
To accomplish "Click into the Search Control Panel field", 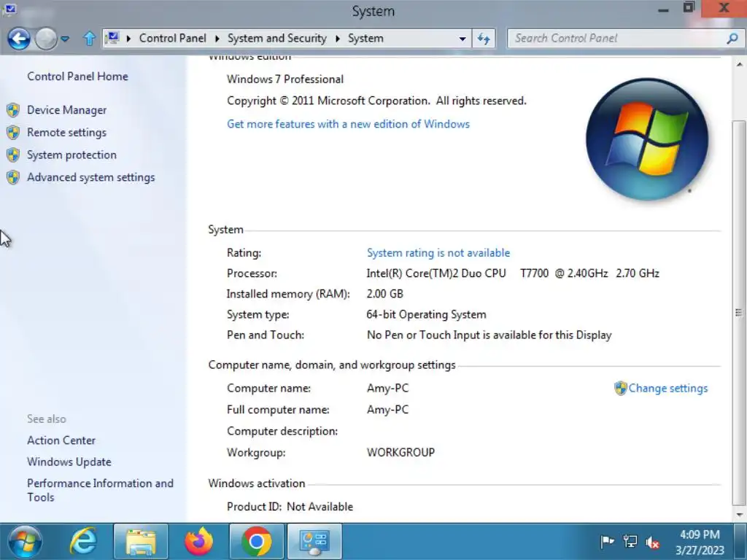I will coord(617,38).
